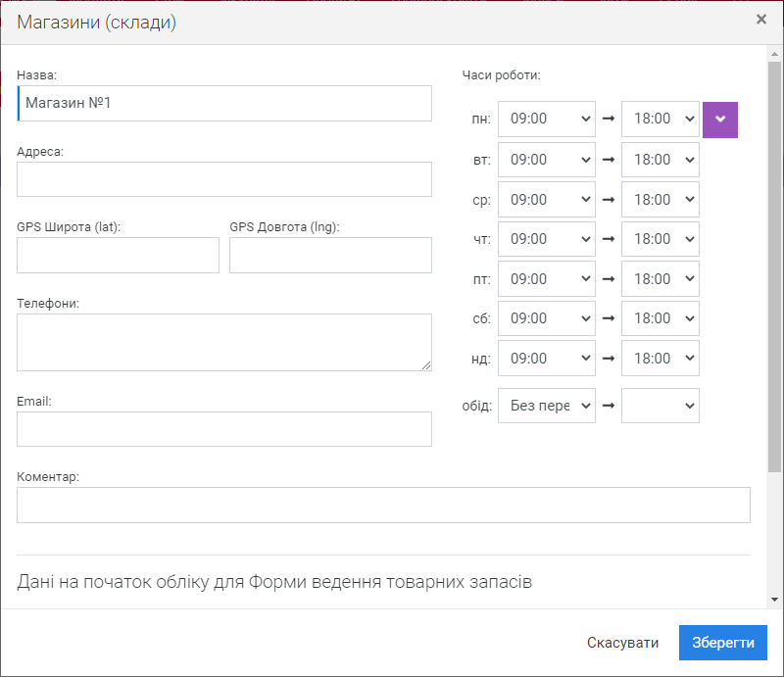Focus the Назва field with Магазин №1
Viewport: 784px width, 677px height.
click(224, 103)
